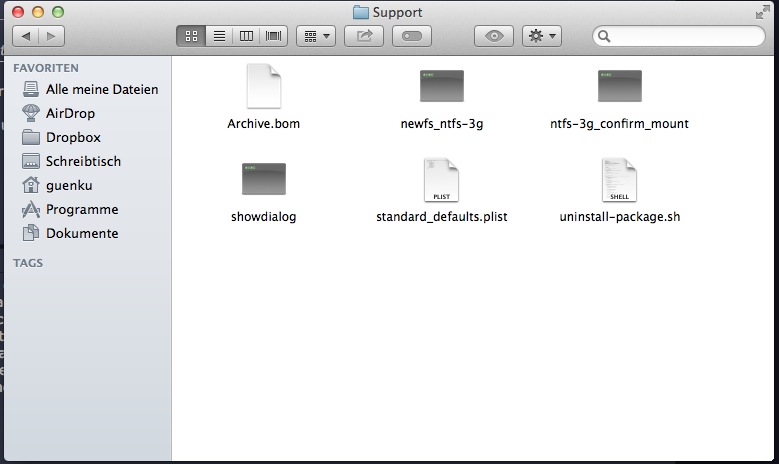Open the Arrange items dropdown
This screenshot has height=464, width=779.
pyautogui.click(x=317, y=36)
